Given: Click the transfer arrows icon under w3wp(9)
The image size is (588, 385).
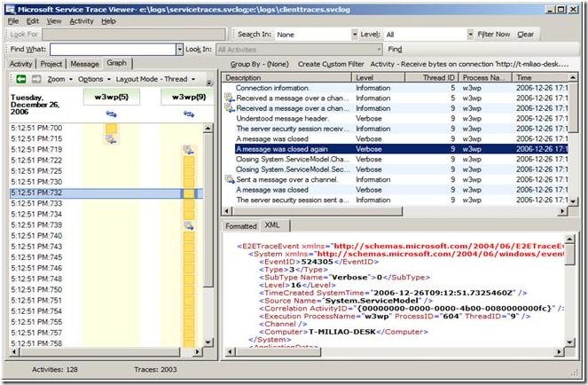Looking at the screenshot, I should pos(189,114).
